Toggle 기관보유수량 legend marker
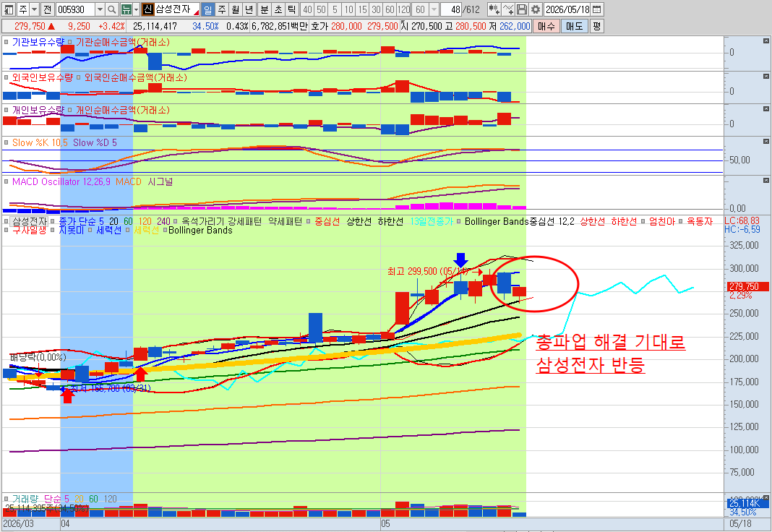This screenshot has width=772, height=532. point(7,43)
